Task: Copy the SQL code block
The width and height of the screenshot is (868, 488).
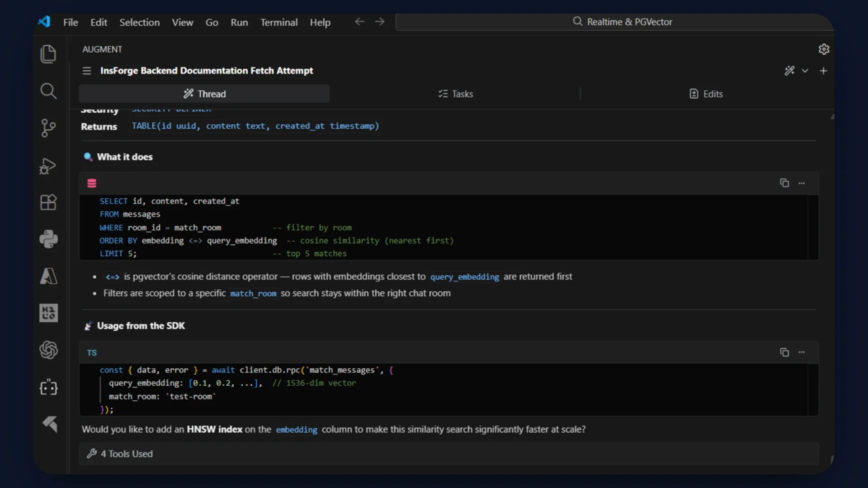Action: [784, 183]
